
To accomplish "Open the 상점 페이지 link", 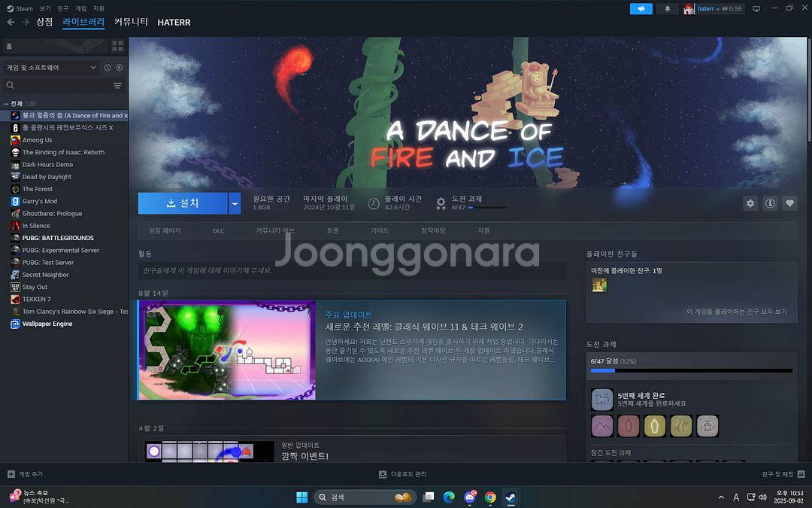I will (165, 231).
